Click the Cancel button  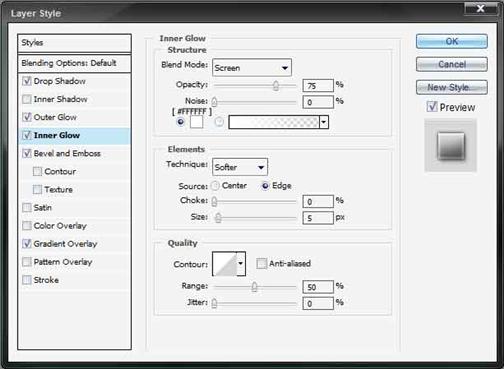(x=452, y=64)
